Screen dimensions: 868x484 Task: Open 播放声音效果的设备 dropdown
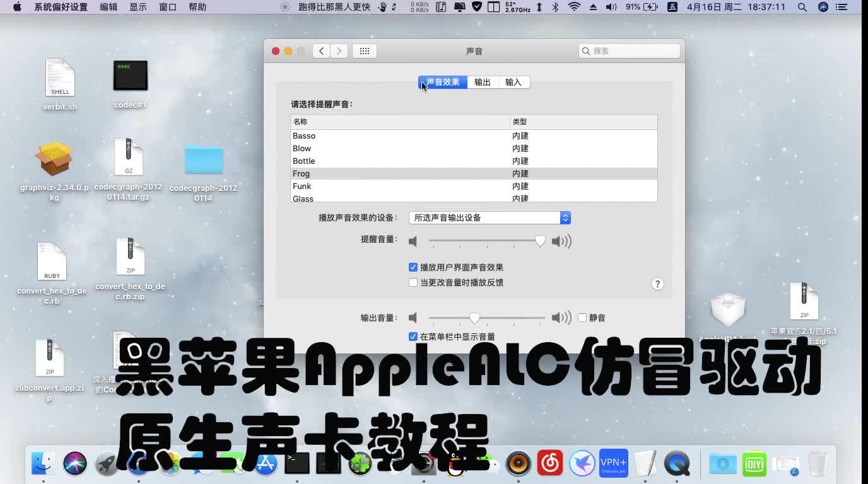490,217
